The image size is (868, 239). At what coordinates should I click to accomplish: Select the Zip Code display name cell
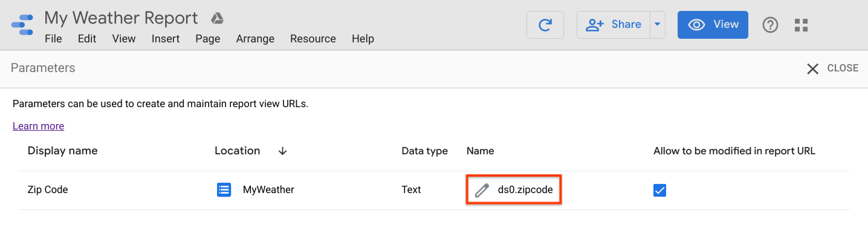48,190
